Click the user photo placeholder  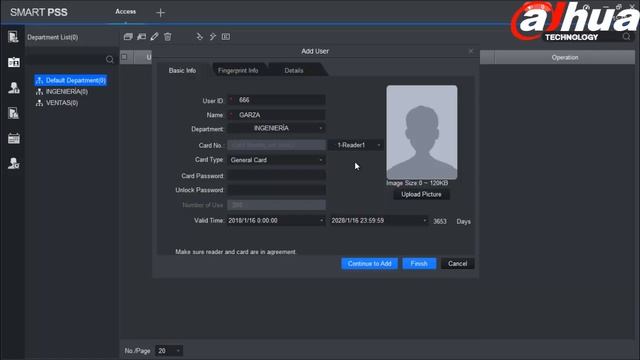422,132
